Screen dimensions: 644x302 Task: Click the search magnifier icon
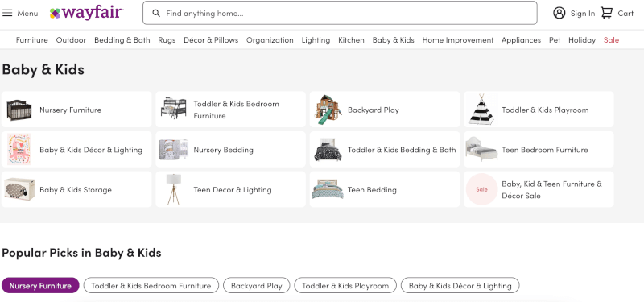(156, 13)
